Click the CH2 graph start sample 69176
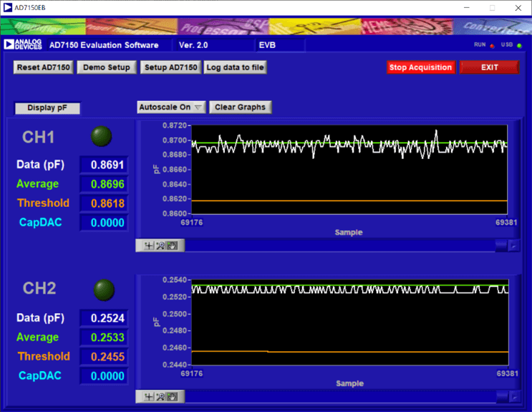This screenshot has height=412, width=532. coord(192,373)
